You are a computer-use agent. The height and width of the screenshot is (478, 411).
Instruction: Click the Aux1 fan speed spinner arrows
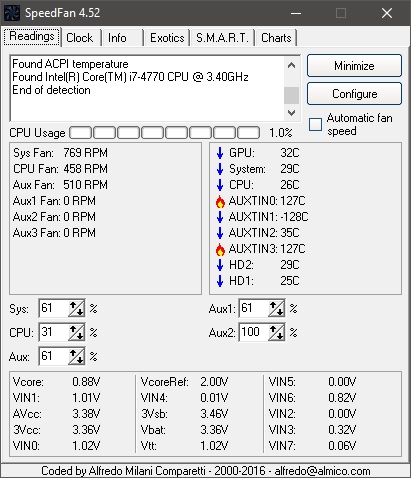click(276, 308)
